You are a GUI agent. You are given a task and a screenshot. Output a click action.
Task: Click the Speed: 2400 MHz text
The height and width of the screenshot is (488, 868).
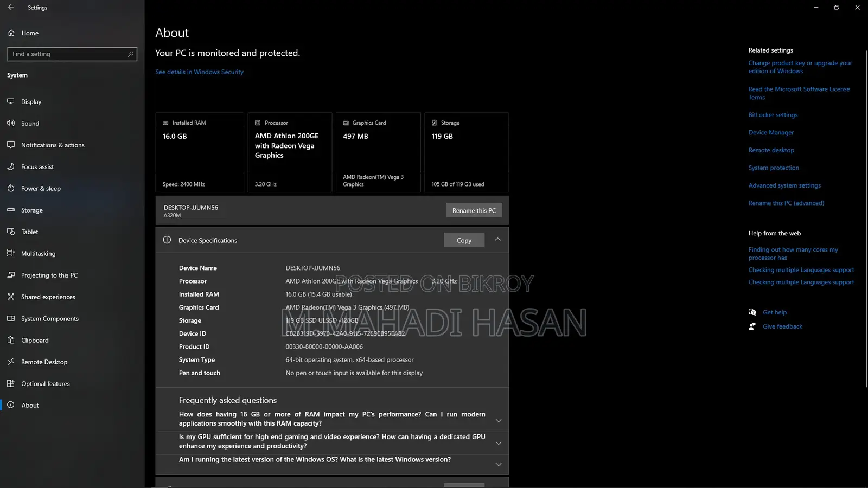pos(184,184)
